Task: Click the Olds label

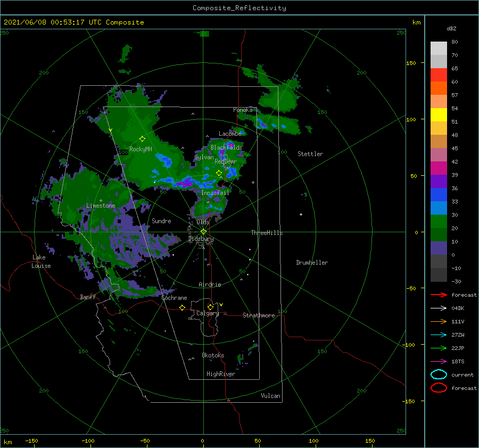Action: (203, 222)
